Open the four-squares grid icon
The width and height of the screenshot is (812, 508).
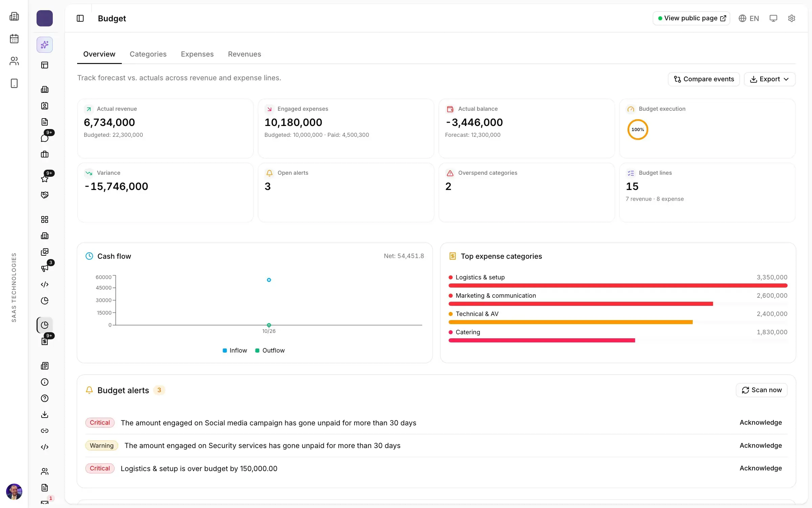click(x=45, y=219)
